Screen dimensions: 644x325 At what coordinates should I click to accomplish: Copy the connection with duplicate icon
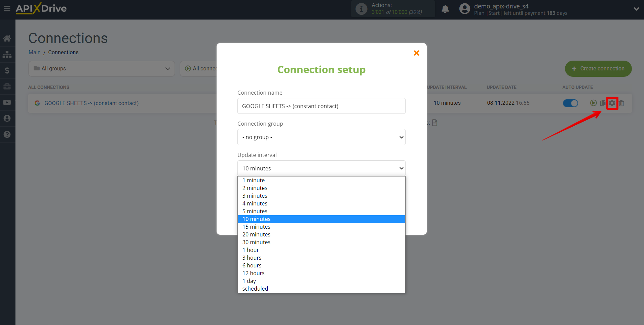pyautogui.click(x=603, y=103)
